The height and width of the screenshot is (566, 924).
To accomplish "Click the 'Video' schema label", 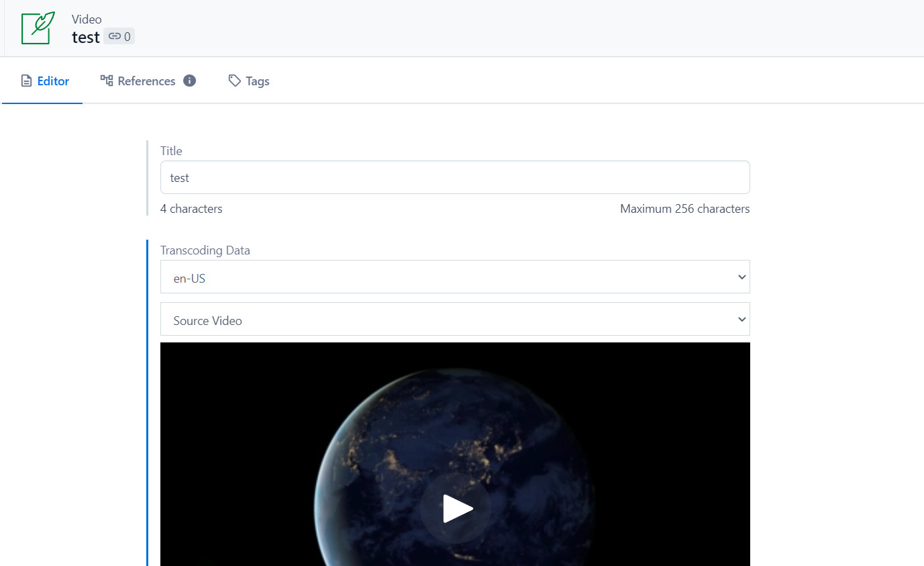I will pos(87,19).
